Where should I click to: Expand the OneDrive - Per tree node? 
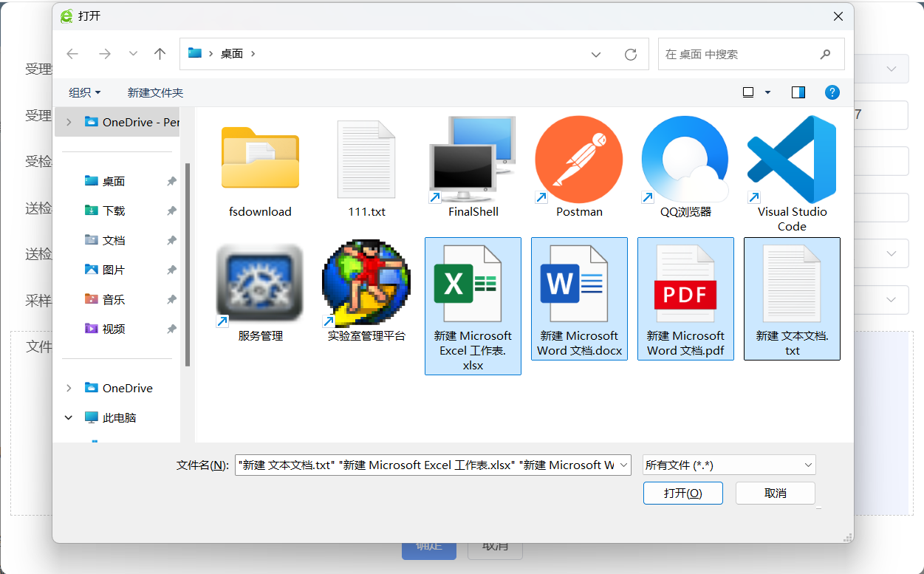[69, 122]
